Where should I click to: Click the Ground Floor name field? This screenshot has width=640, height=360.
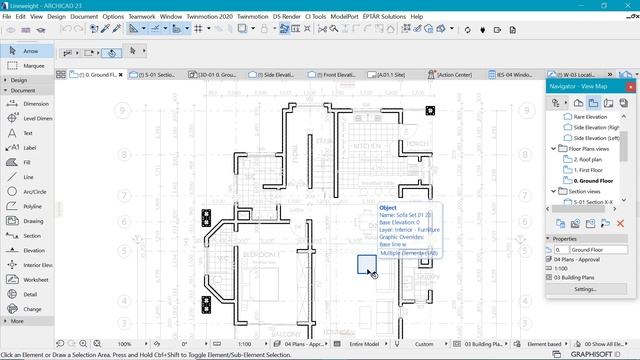[598, 249]
